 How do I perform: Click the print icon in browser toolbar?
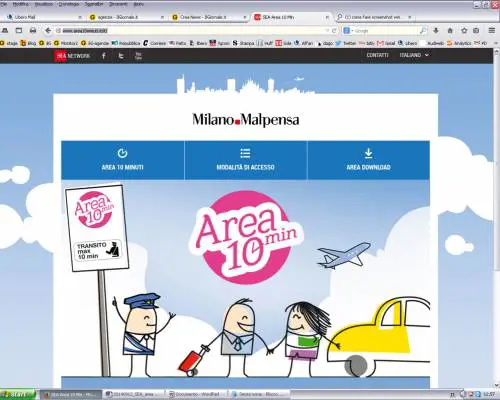(33, 31)
